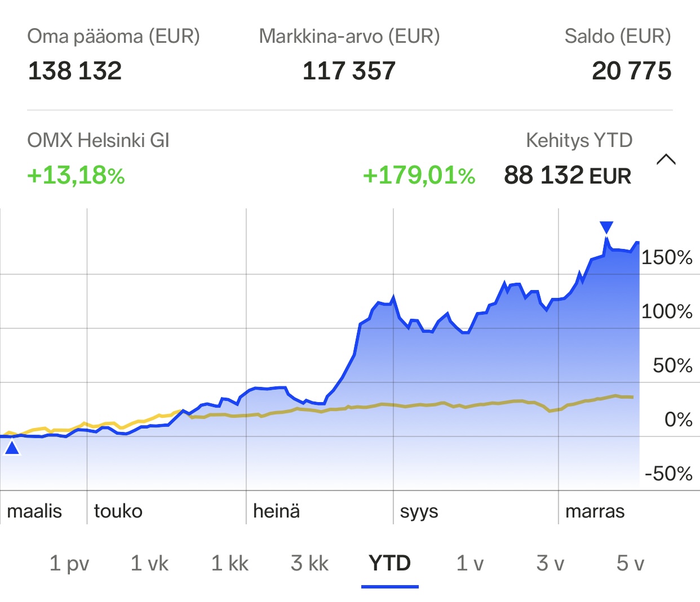
Task: Show the 3 kk period
Action: pyautogui.click(x=309, y=563)
